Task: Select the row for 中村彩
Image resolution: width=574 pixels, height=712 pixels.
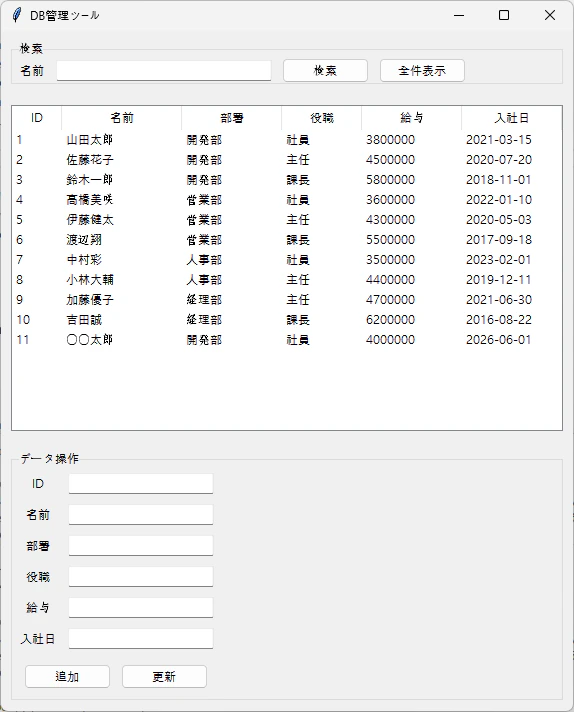Action: [287, 259]
